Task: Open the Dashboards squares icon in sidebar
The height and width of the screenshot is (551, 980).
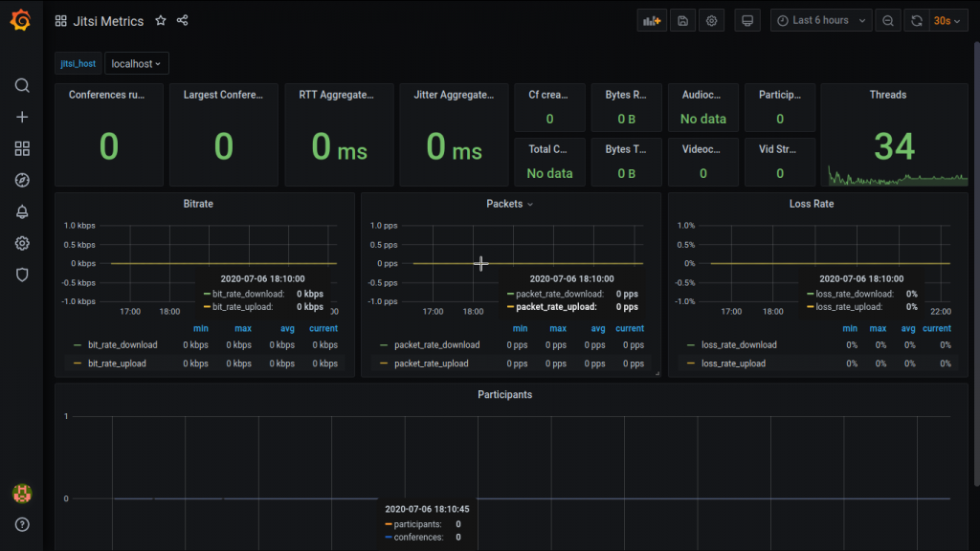Action: (22, 148)
